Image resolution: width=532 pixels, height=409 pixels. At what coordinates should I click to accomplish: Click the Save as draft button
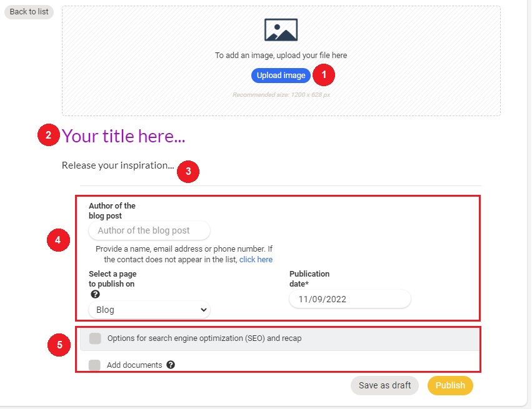[384, 385]
